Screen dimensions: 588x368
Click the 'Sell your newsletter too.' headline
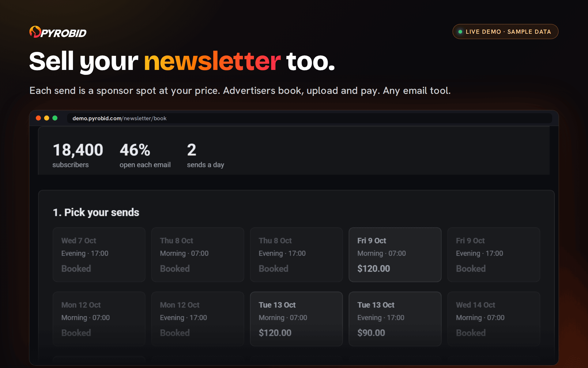point(182,62)
